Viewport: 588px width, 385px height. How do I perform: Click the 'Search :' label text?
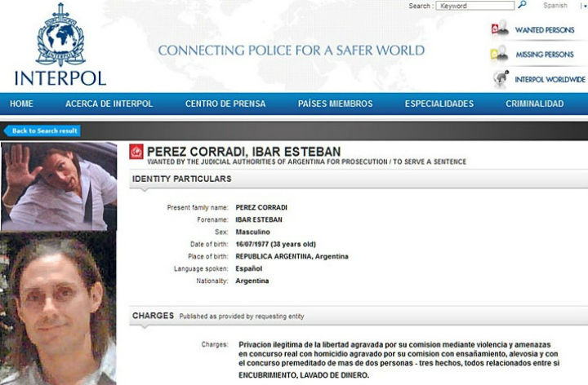(421, 6)
